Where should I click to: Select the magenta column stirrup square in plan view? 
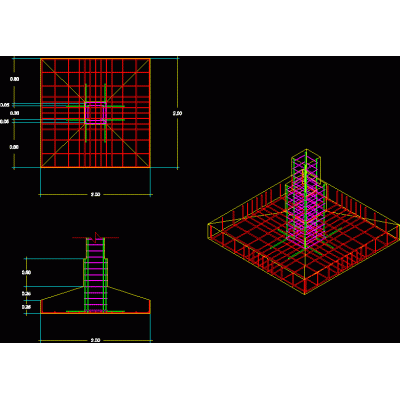95,113
